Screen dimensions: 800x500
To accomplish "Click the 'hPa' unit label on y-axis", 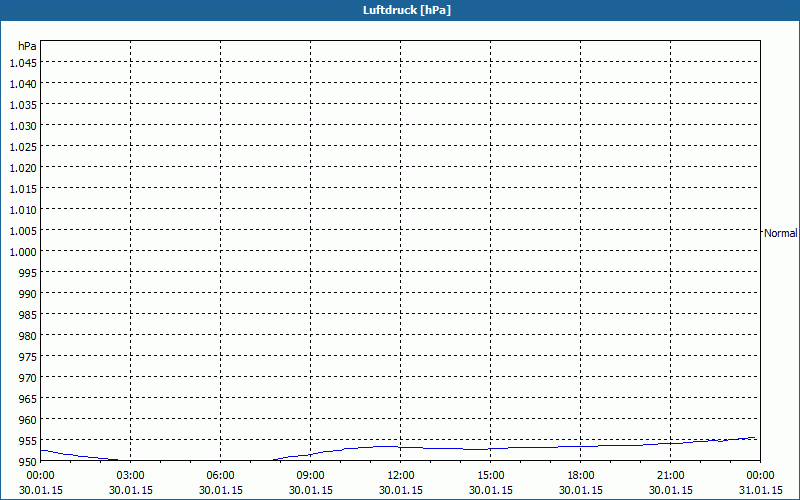I will coord(27,46).
